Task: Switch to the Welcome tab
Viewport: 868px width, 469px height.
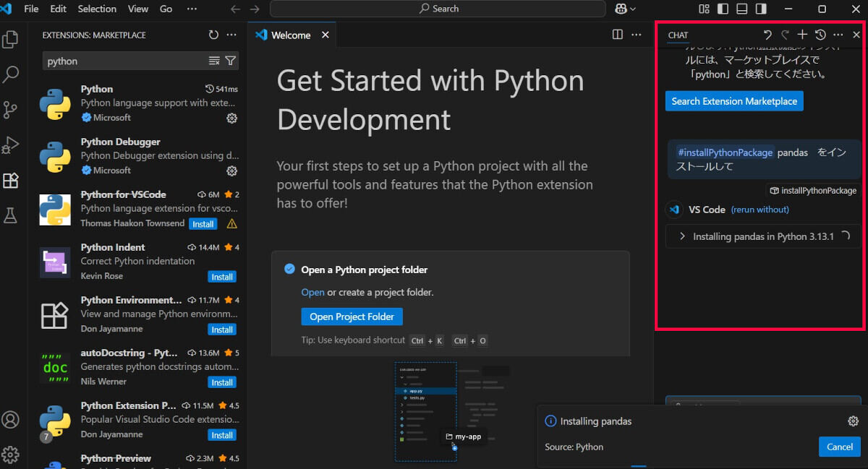Action: (x=292, y=35)
